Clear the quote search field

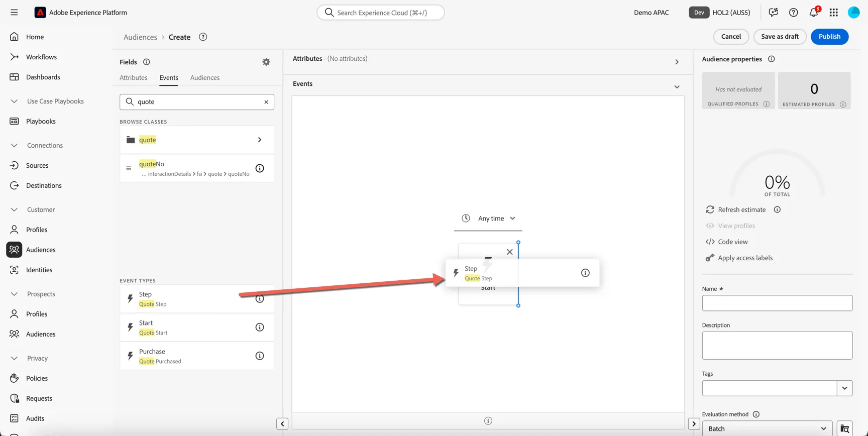[x=266, y=102]
